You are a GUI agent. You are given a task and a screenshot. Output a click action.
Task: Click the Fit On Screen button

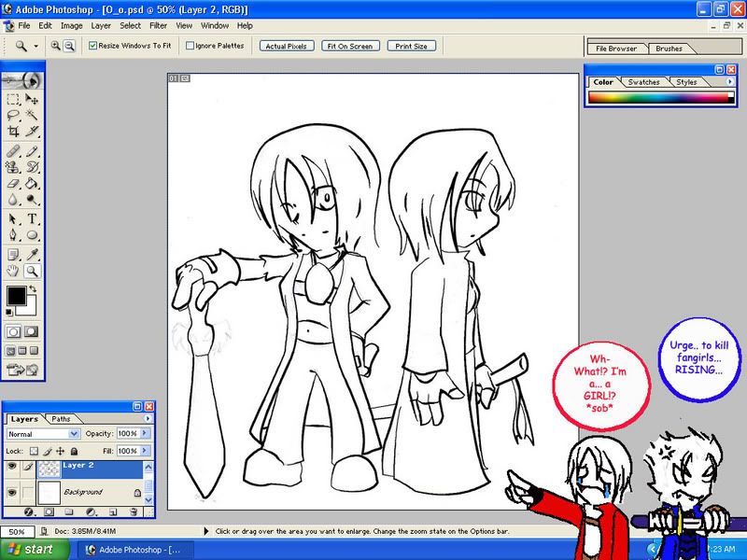[348, 46]
